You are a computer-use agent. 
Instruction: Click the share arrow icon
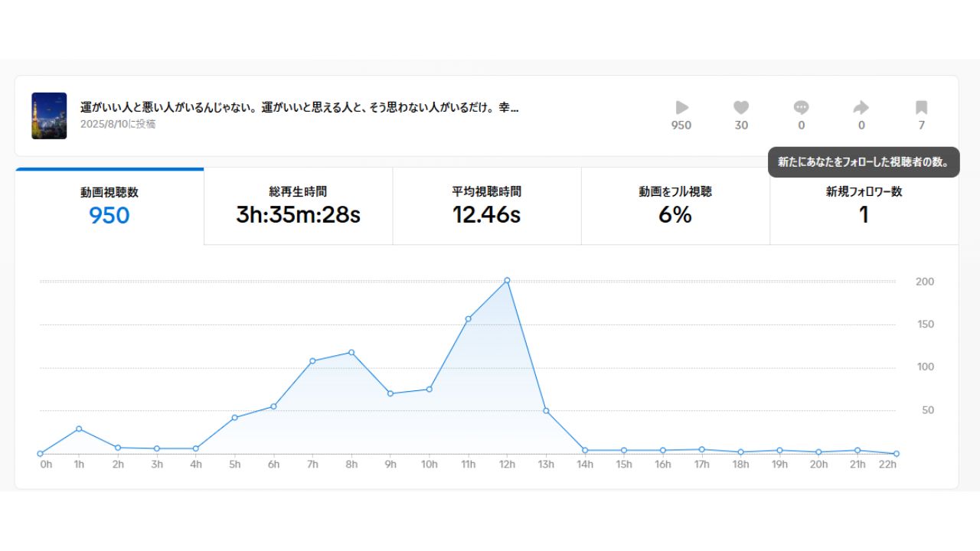coord(861,108)
